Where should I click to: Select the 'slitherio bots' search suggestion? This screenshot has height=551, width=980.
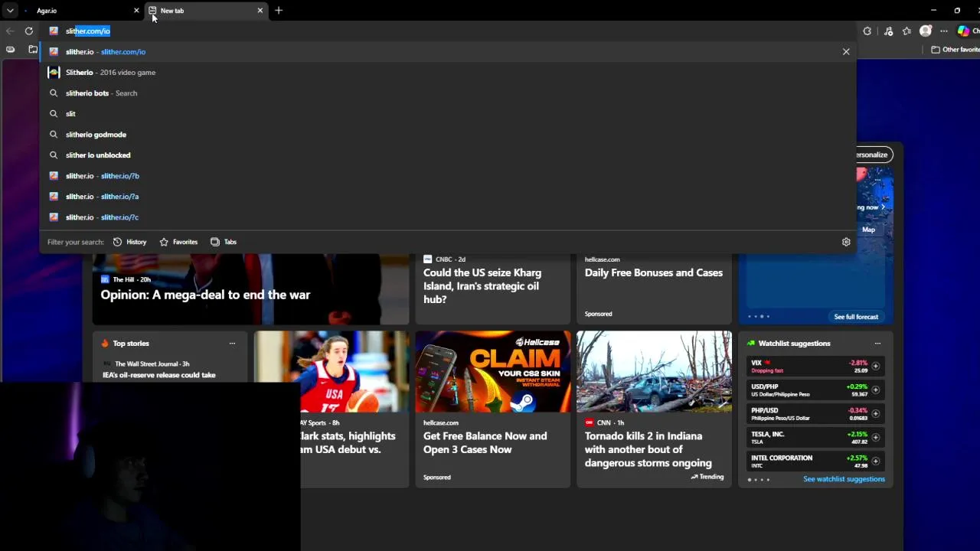coord(448,93)
